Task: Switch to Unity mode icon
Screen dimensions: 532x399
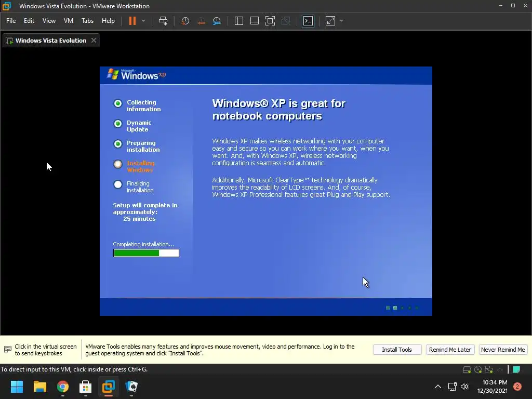Action: pos(286,21)
